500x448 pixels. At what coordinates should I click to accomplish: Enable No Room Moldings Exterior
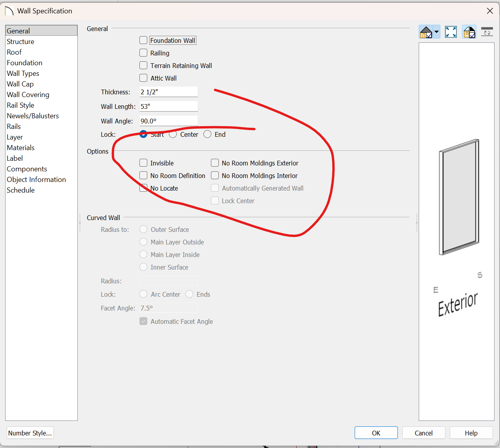[215, 163]
